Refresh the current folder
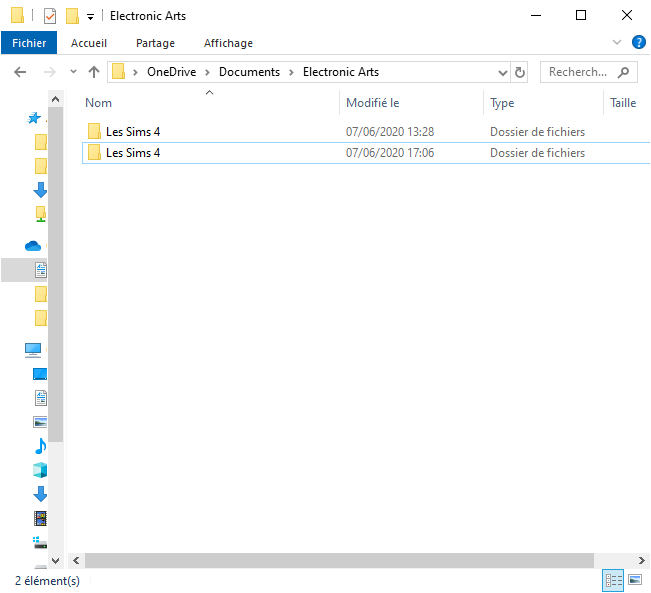Screen dimensions: 651x593 pos(519,72)
